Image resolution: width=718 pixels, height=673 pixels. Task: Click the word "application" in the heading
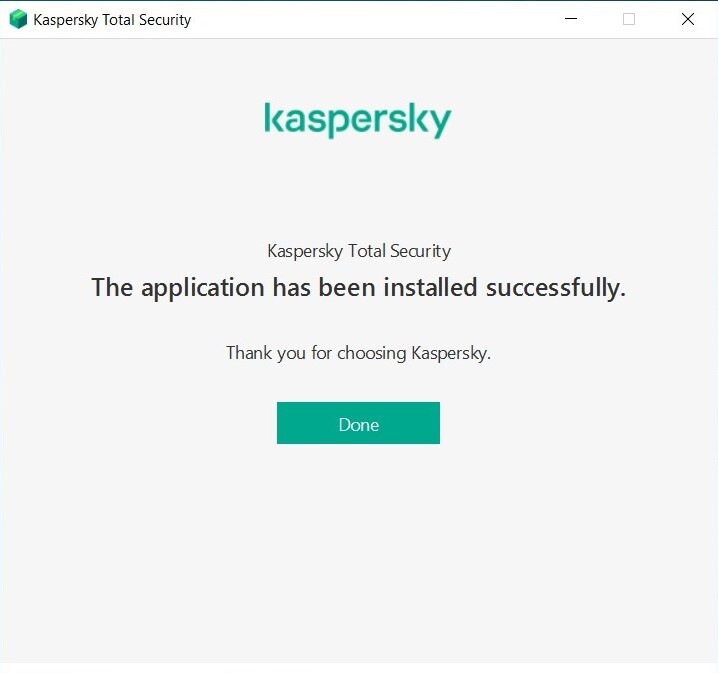click(x=203, y=288)
